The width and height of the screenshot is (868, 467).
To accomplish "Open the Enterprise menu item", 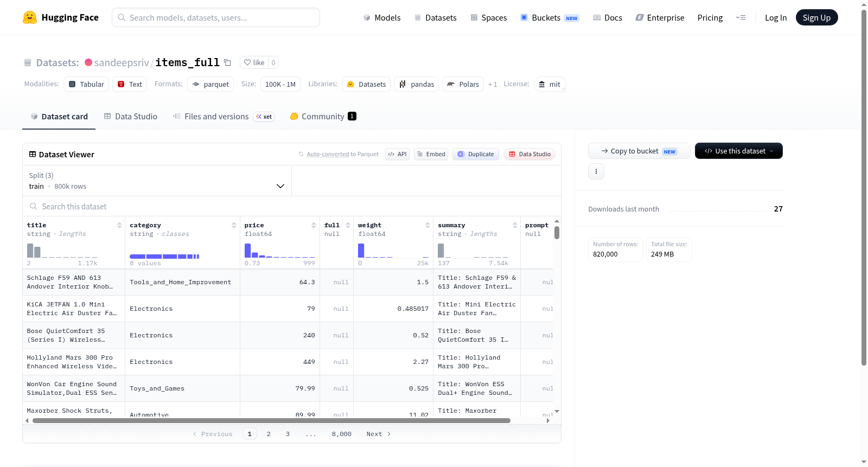I will coord(660,18).
